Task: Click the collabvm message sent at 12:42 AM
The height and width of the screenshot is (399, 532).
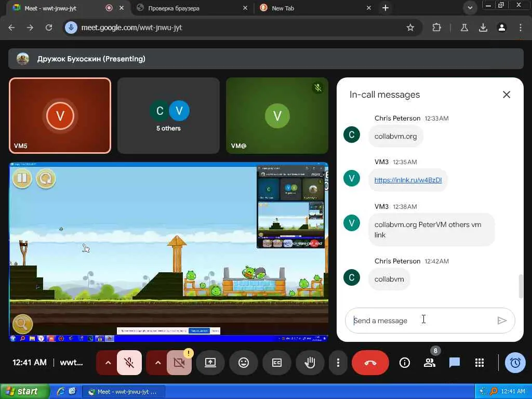Action: click(x=389, y=279)
